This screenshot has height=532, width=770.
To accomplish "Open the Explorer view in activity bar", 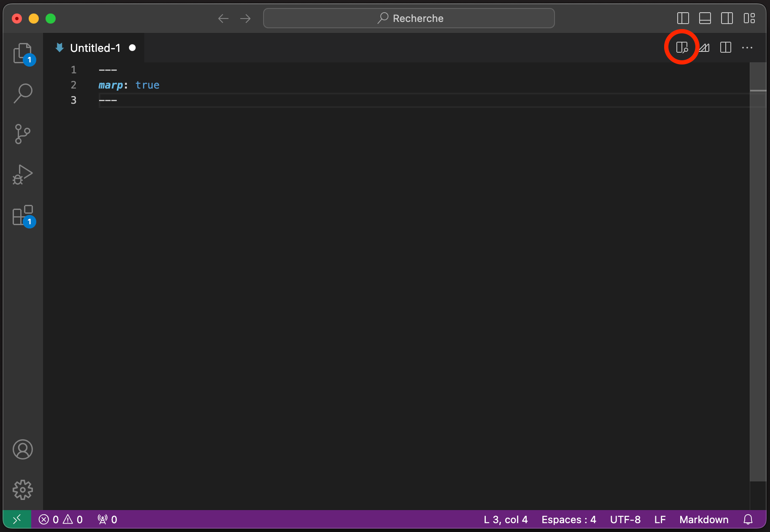I will pos(23,54).
